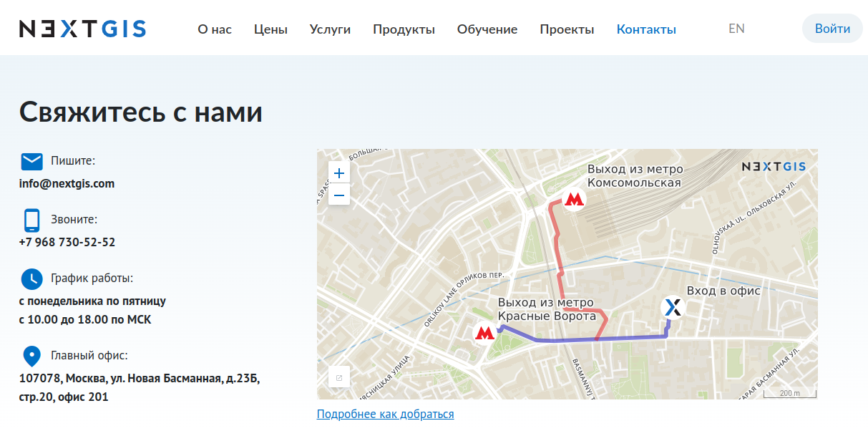868x441 pixels.
Task: Click text с понедельника по пятницу
Action: coord(92,301)
